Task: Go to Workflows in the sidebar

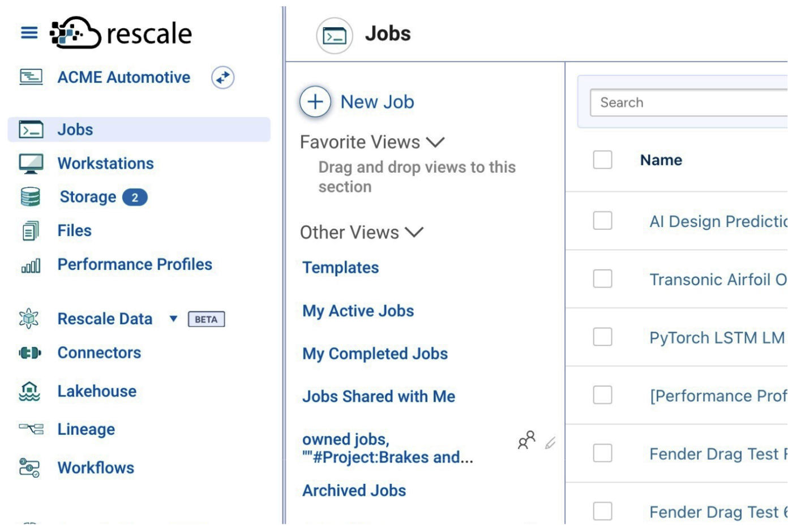Action: click(x=96, y=468)
